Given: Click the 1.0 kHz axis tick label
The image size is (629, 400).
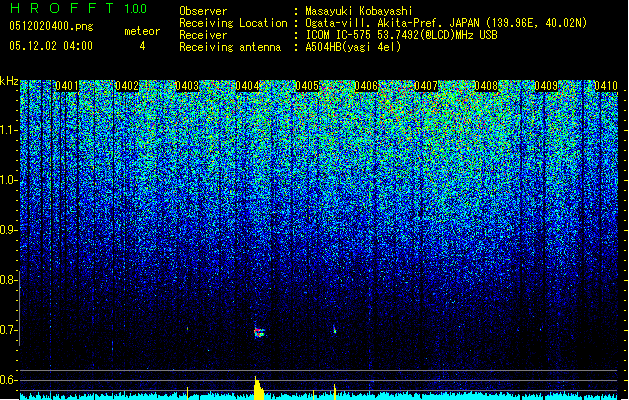Looking at the screenshot, I should (x=8, y=181).
